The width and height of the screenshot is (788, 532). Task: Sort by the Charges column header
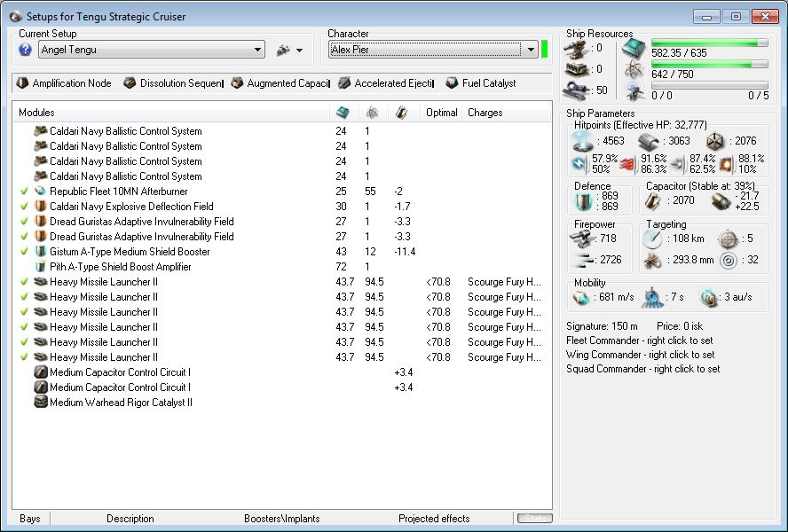coord(507,113)
